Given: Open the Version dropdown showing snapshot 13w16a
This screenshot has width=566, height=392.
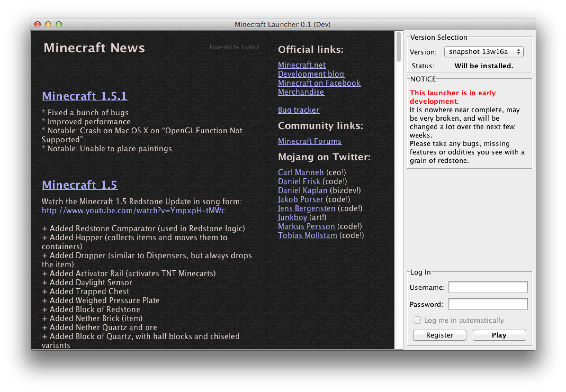Looking at the screenshot, I should [483, 52].
